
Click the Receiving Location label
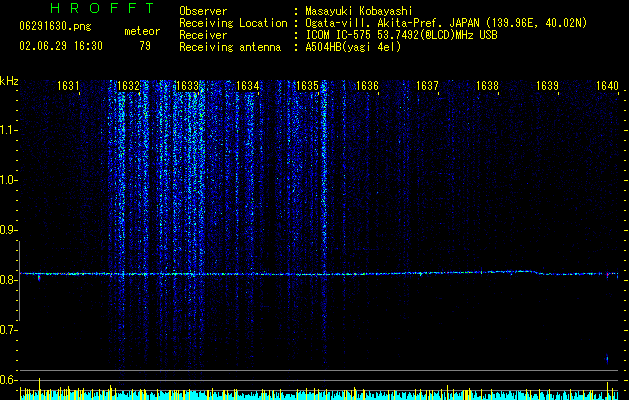point(233,23)
